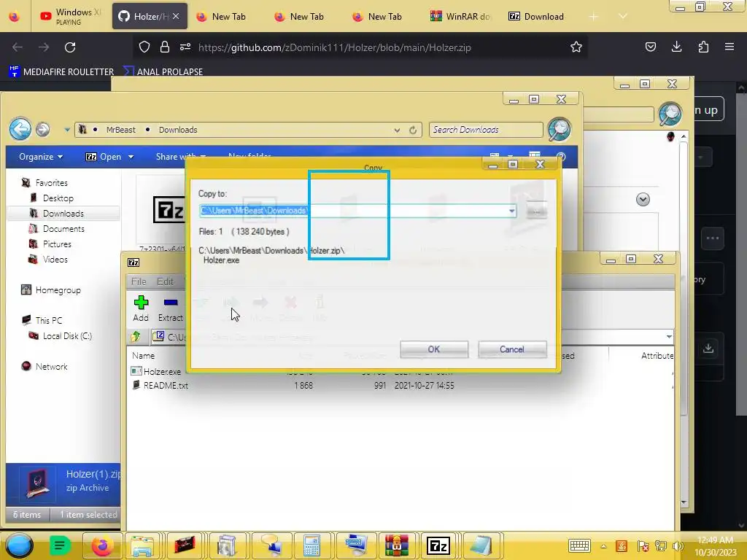Open the 7-Zip Edit menu
This screenshot has height=560, width=747.
[166, 281]
